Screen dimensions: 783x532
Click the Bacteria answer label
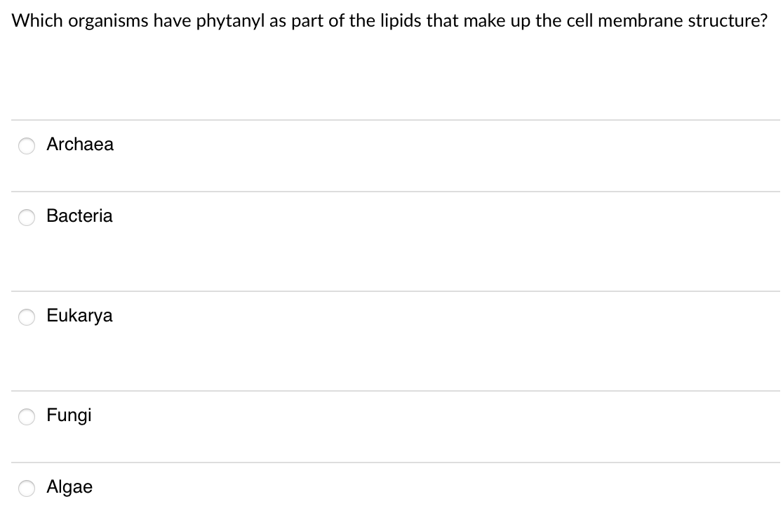click(x=79, y=216)
